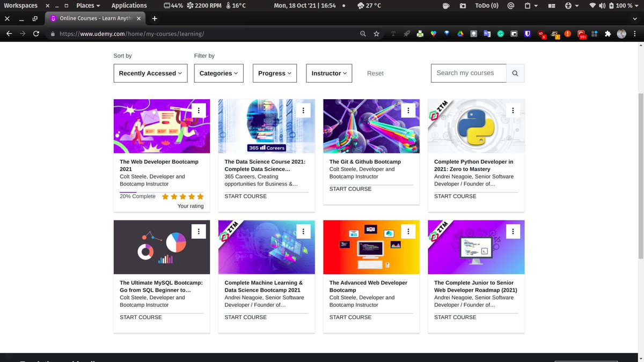The width and height of the screenshot is (644, 362).
Task: Open the ToDo (0) panel item
Action: [x=487, y=5]
